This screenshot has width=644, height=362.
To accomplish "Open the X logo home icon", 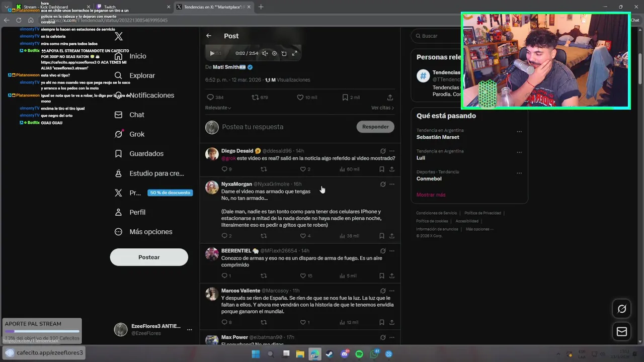I will pyautogui.click(x=119, y=36).
